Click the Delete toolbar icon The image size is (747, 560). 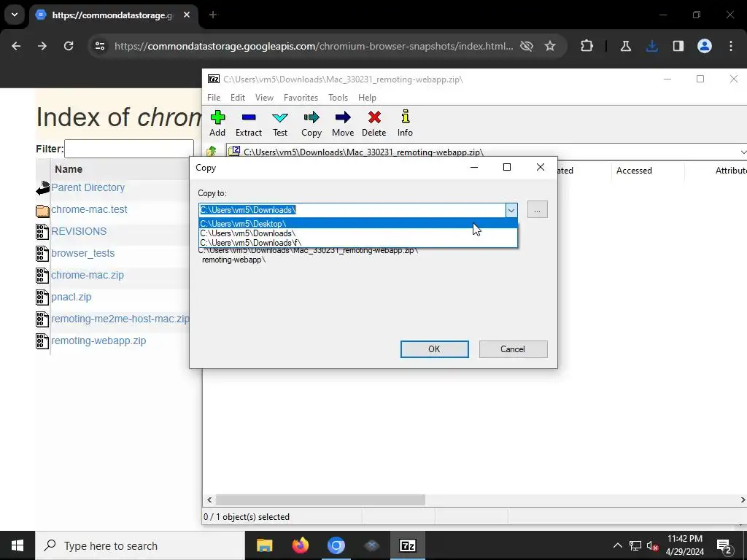pos(374,123)
